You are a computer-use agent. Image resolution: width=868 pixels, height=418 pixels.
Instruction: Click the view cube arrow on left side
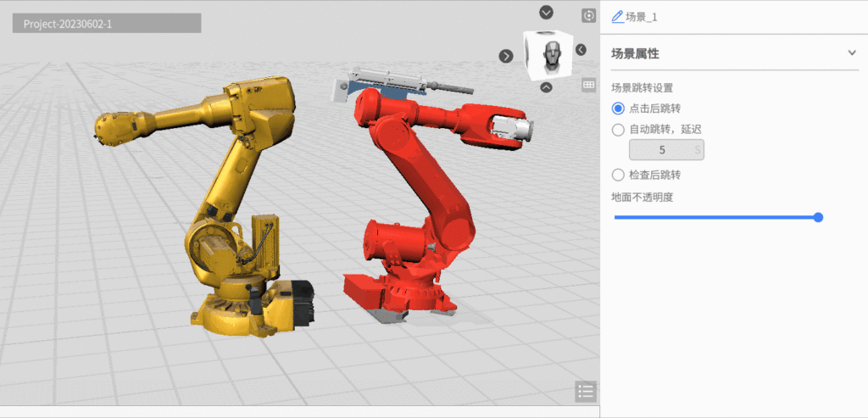click(506, 56)
